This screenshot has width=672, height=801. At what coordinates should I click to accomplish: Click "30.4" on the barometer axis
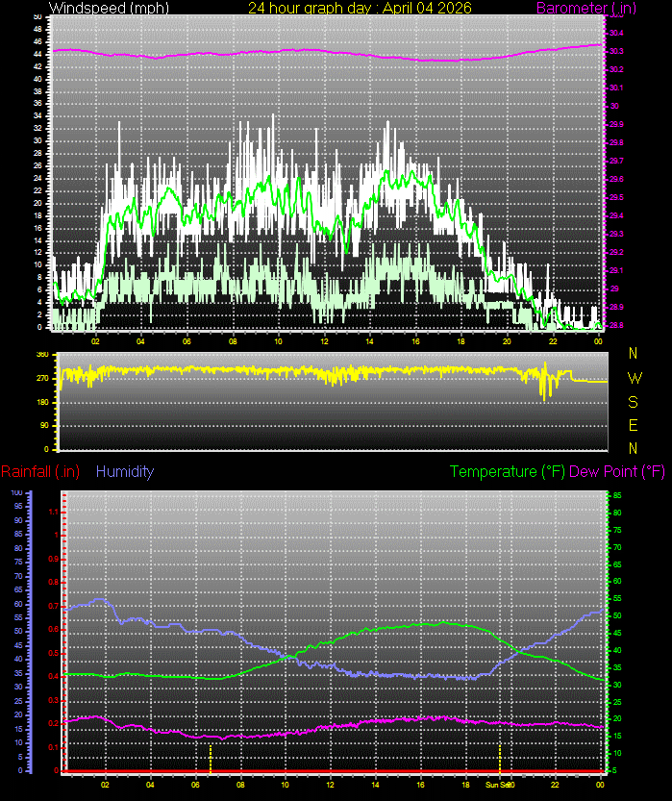(616, 33)
